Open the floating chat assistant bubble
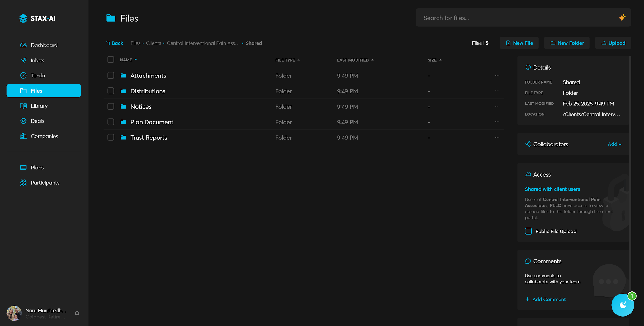The image size is (644, 326). (x=623, y=305)
